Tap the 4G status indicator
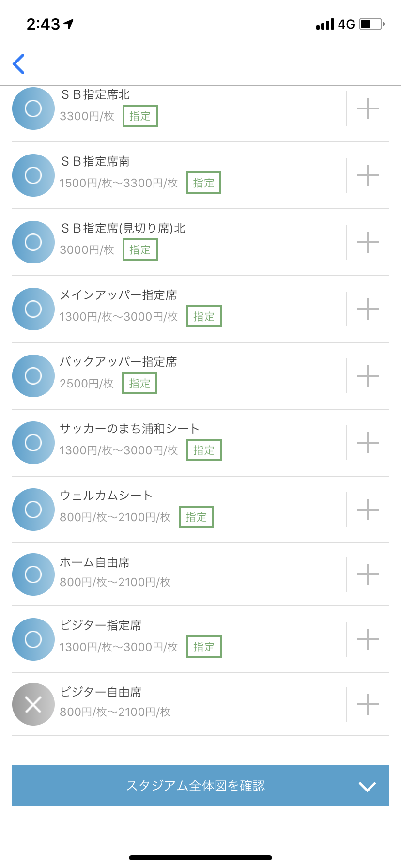Screen dimensions: 401x868 pyautogui.click(x=346, y=24)
